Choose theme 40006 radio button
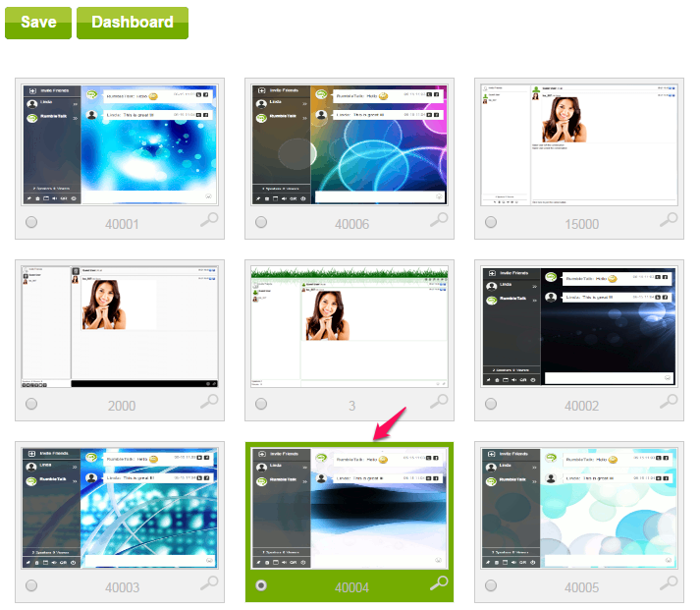 (x=261, y=223)
